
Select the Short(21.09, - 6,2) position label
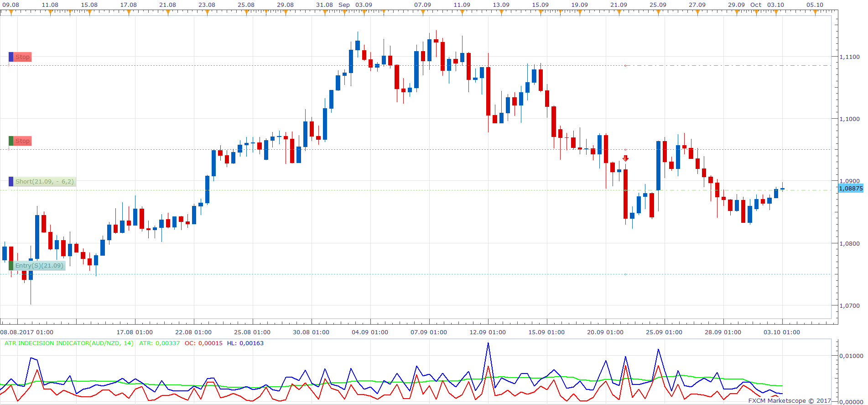(44, 182)
